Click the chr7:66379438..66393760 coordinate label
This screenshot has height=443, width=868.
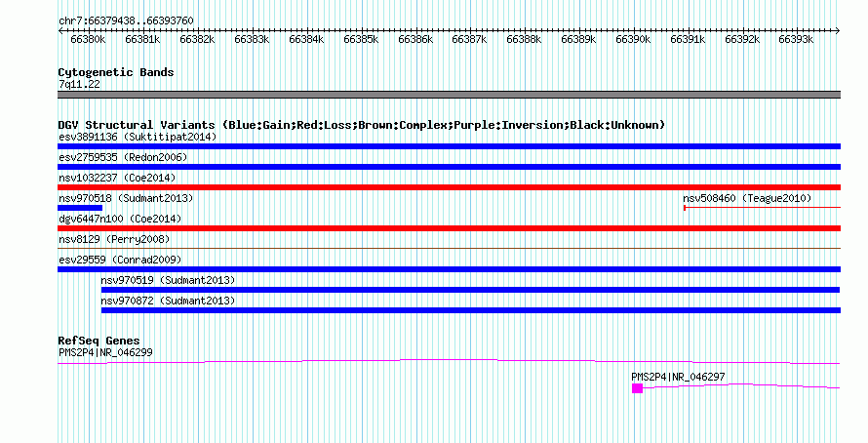[x=126, y=20]
